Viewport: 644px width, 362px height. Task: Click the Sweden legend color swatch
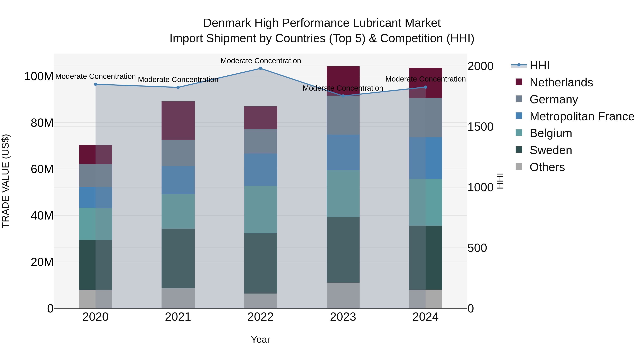tap(519, 150)
